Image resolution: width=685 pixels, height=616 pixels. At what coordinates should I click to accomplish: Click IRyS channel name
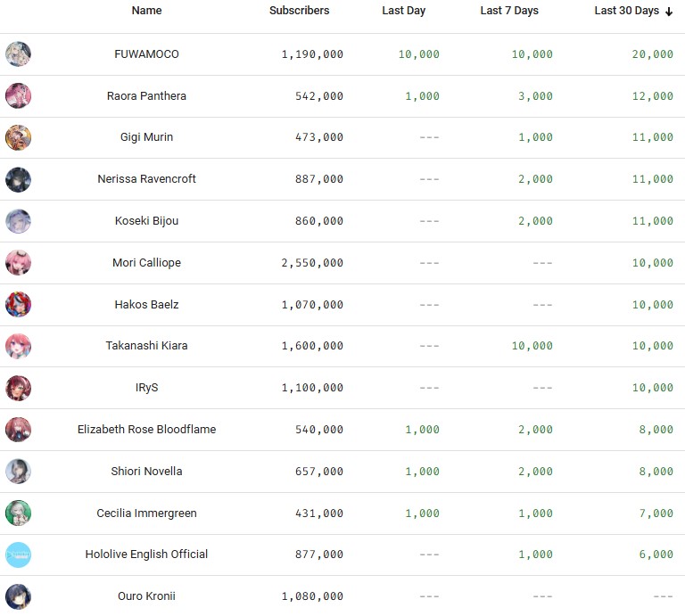coord(146,388)
